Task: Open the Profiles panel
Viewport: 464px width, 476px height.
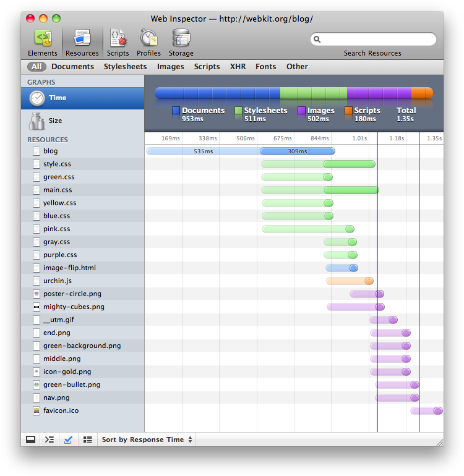Action: pos(148,42)
